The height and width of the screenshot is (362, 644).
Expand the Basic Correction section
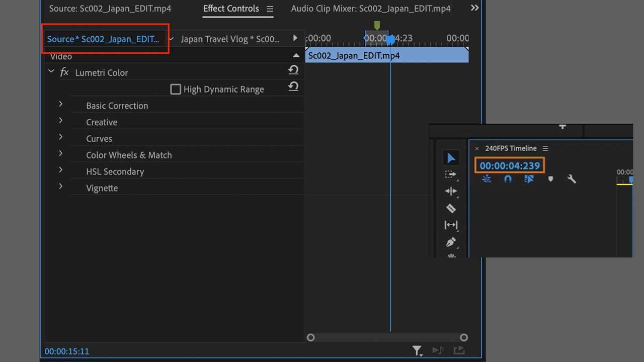pos(61,104)
